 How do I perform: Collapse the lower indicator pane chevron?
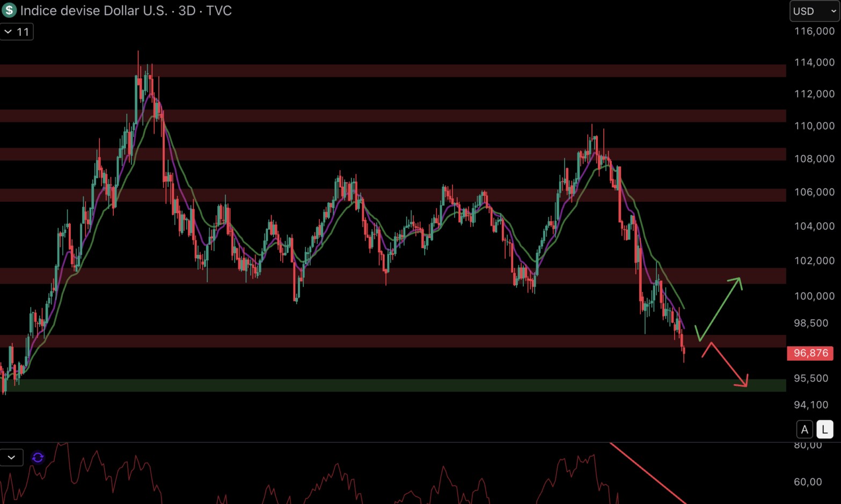tap(11, 457)
